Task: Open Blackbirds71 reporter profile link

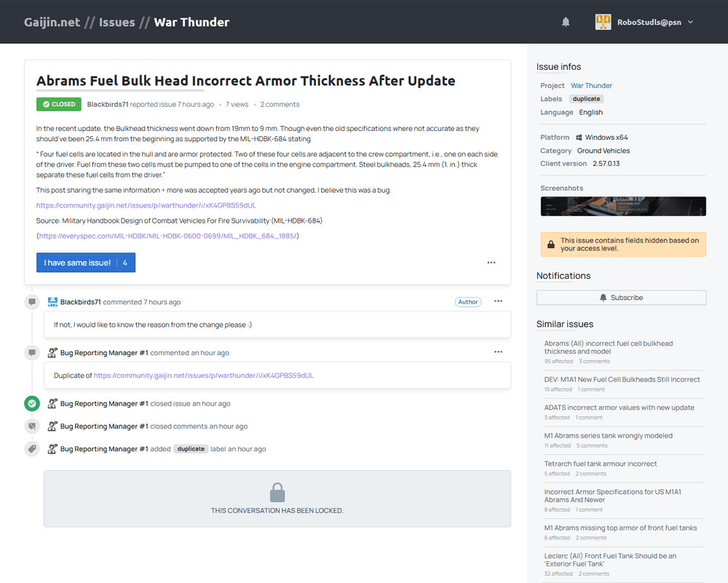Action: pyautogui.click(x=108, y=104)
